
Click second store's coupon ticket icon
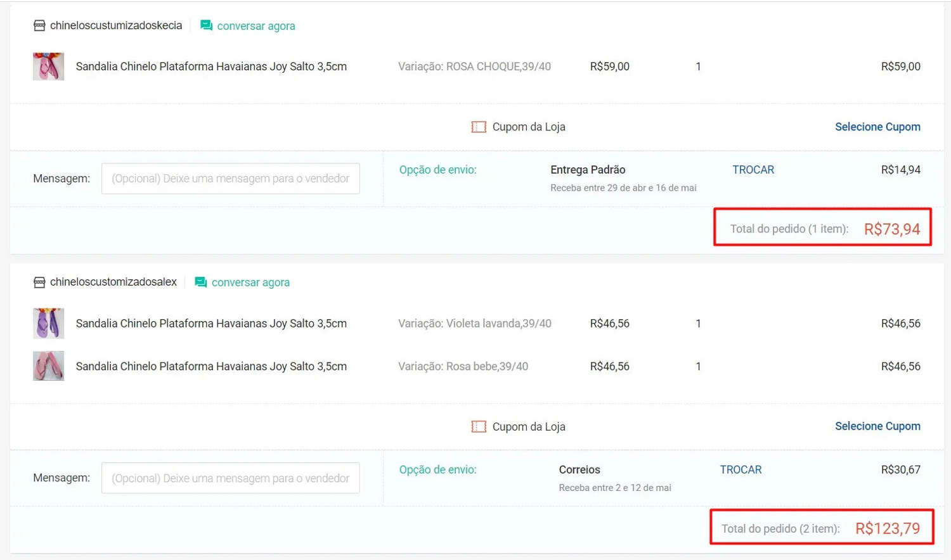click(479, 426)
